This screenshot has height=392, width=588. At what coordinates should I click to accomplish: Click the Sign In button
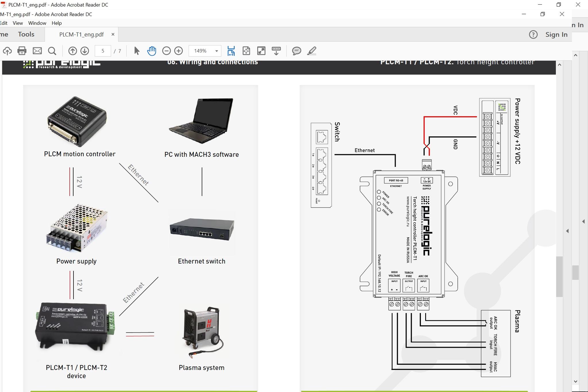pos(556,34)
